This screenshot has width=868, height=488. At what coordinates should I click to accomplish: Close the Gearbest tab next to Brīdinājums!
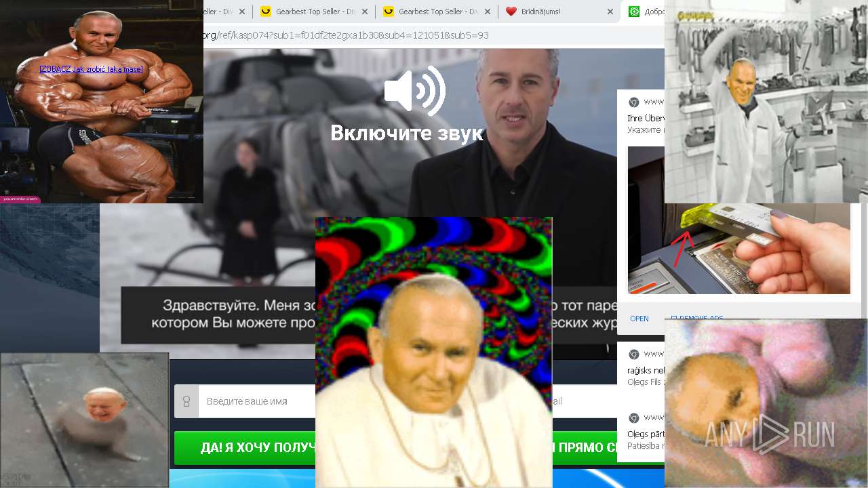pos(488,12)
